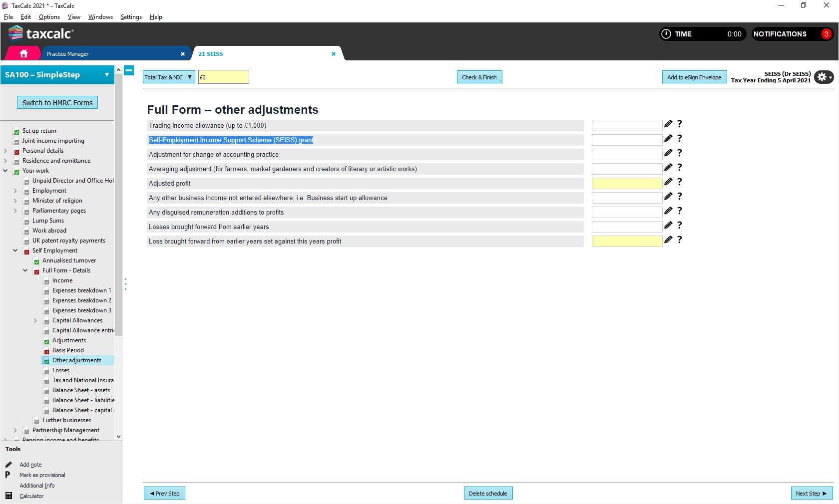
Task: Open help for Losses brought forward from earlier years
Action: coord(680,225)
